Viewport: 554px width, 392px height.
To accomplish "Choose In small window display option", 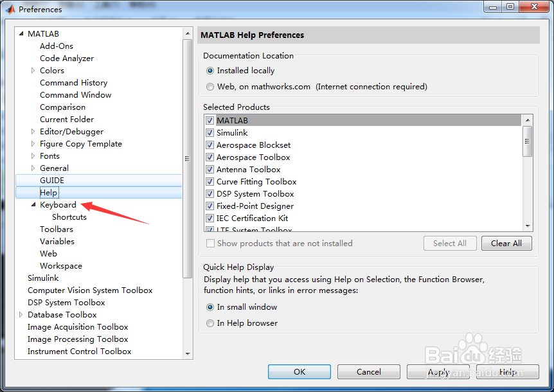I will click(x=210, y=307).
